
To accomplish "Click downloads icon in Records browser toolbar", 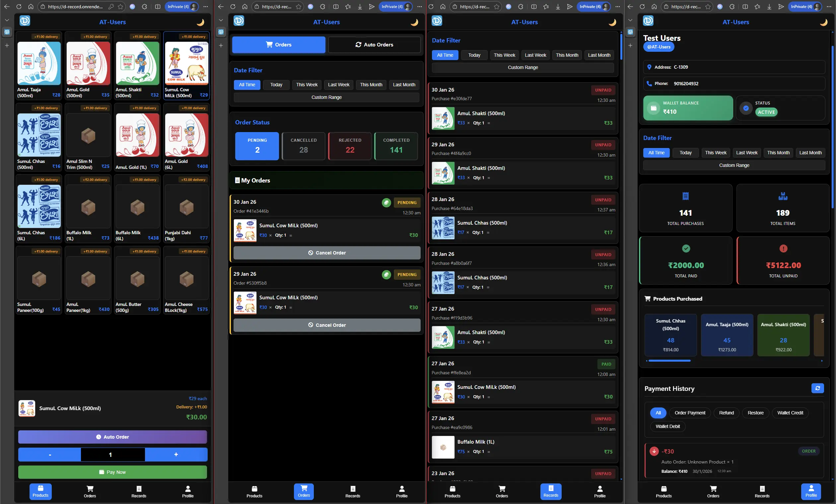I will point(558,7).
